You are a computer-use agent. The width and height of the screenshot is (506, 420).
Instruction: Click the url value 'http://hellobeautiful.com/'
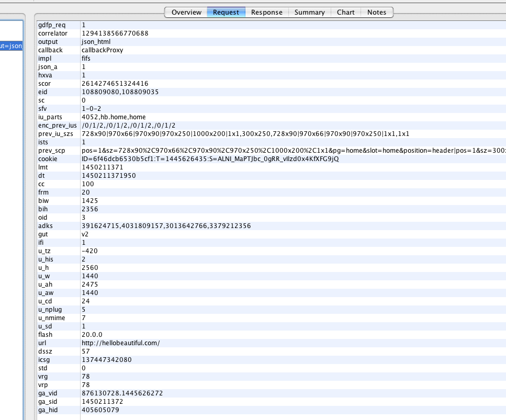tap(121, 343)
